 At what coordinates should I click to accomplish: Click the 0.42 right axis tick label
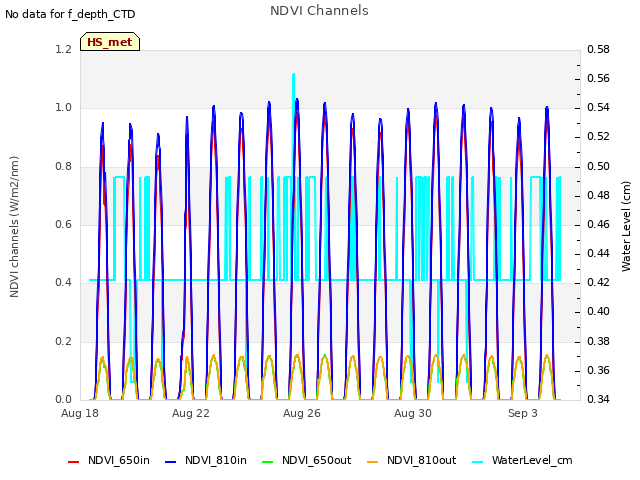[x=598, y=282]
